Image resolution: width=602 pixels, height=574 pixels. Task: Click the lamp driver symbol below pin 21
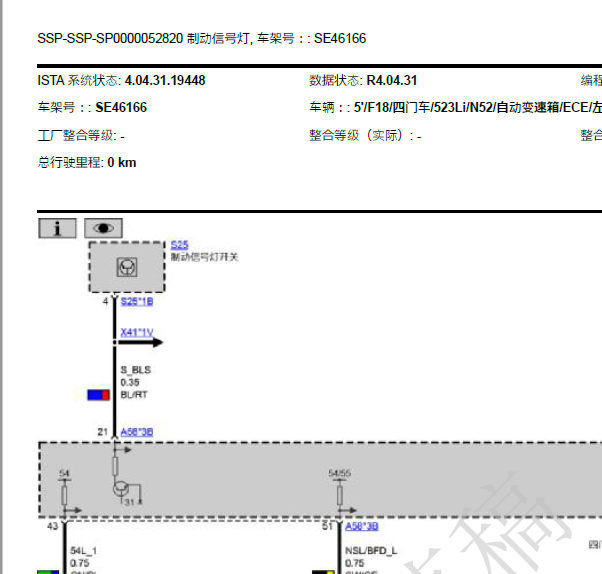pyautogui.click(x=120, y=489)
